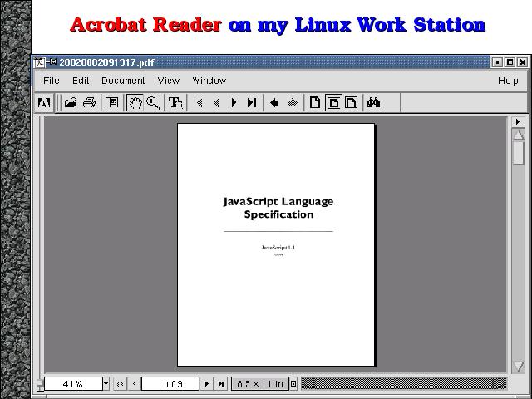
Task: Select the Hand tool
Action: (x=135, y=103)
